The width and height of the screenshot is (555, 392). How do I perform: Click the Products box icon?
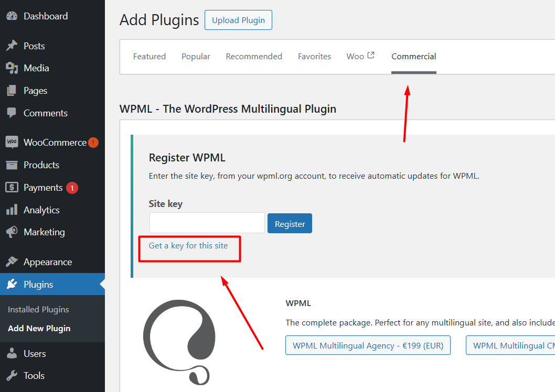pyautogui.click(x=12, y=165)
